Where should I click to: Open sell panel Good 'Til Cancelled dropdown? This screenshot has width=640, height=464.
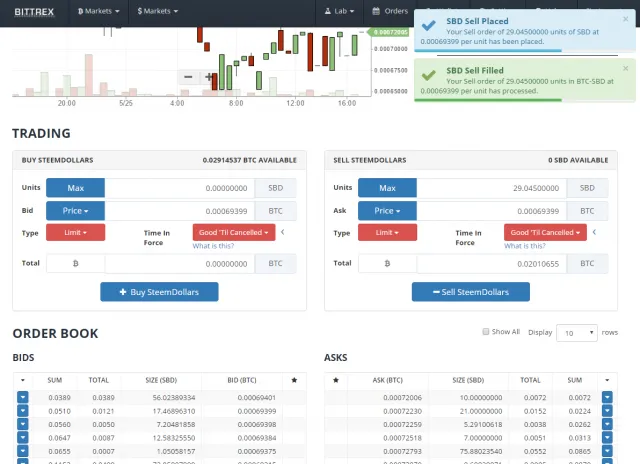(545, 232)
